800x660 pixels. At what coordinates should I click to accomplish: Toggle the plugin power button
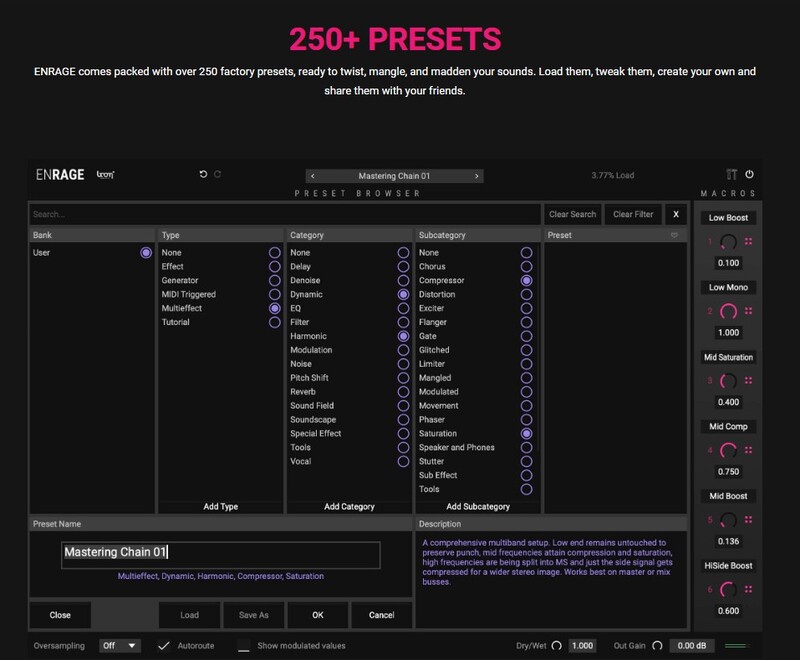click(x=749, y=174)
